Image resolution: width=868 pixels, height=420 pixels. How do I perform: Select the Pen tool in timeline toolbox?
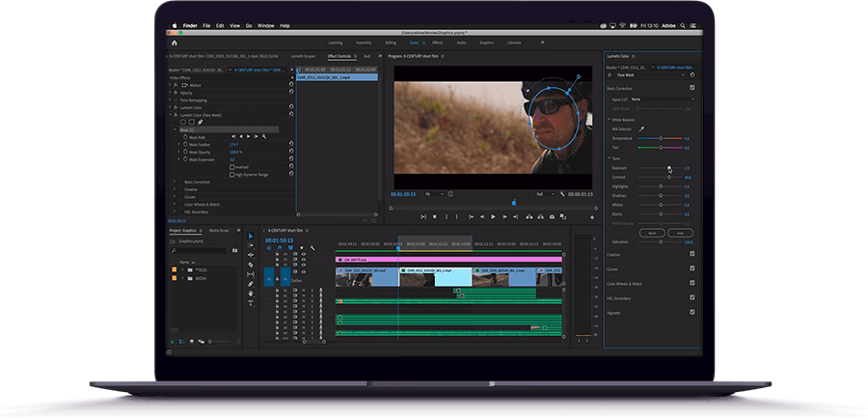pyautogui.click(x=250, y=284)
